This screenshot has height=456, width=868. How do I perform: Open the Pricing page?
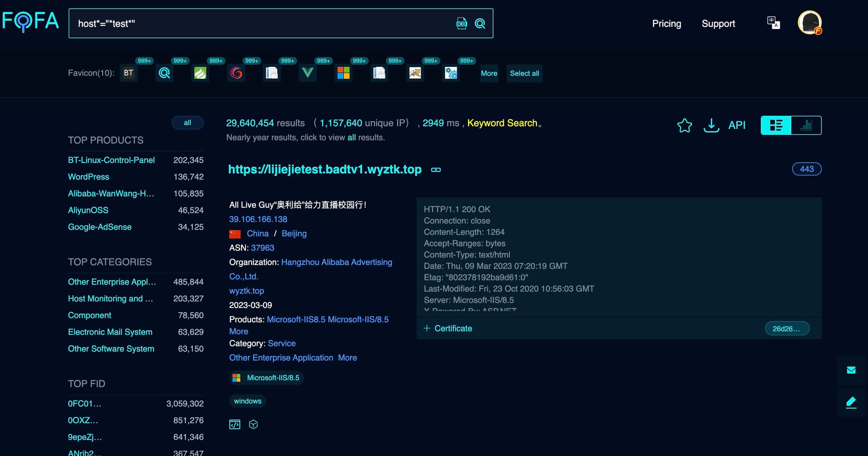point(667,23)
